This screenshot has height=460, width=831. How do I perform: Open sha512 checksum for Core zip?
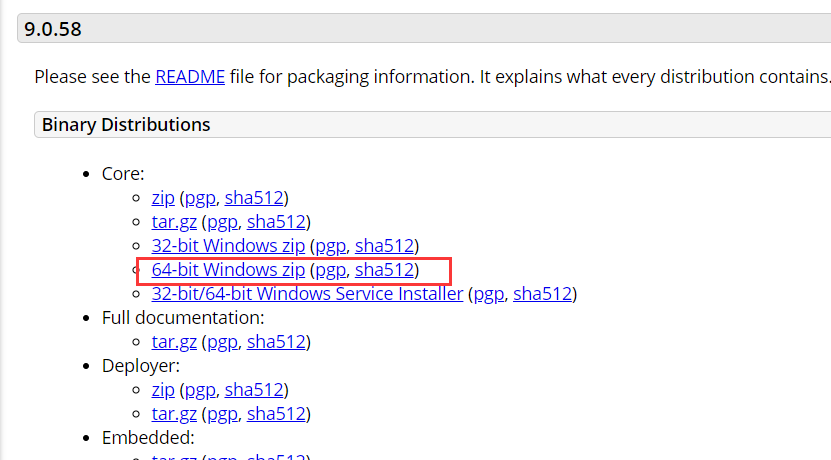click(x=256, y=198)
